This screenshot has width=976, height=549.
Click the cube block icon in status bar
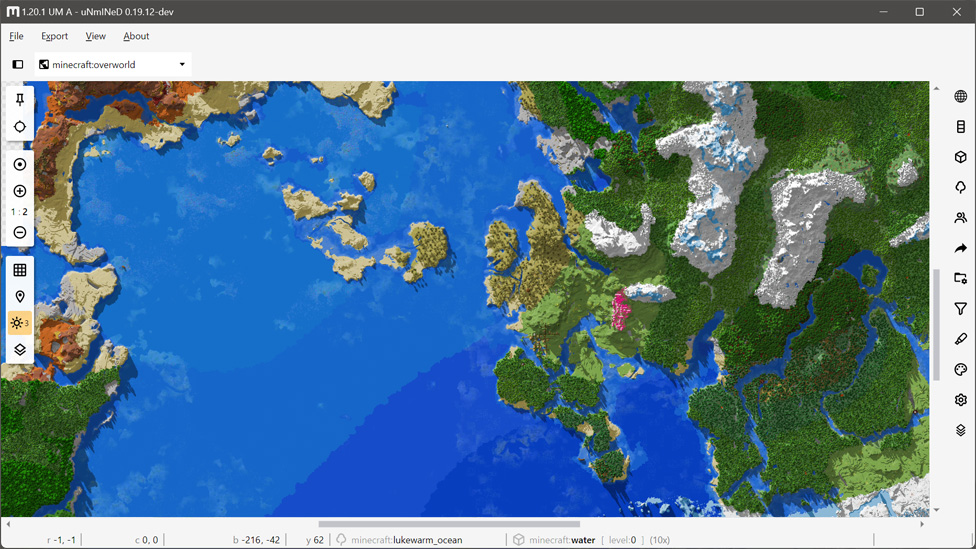[x=518, y=540]
